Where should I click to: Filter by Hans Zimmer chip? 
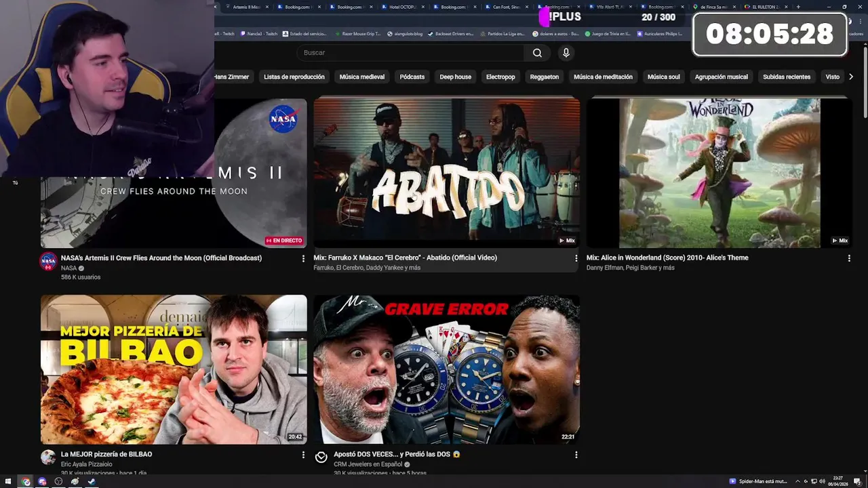(x=233, y=77)
